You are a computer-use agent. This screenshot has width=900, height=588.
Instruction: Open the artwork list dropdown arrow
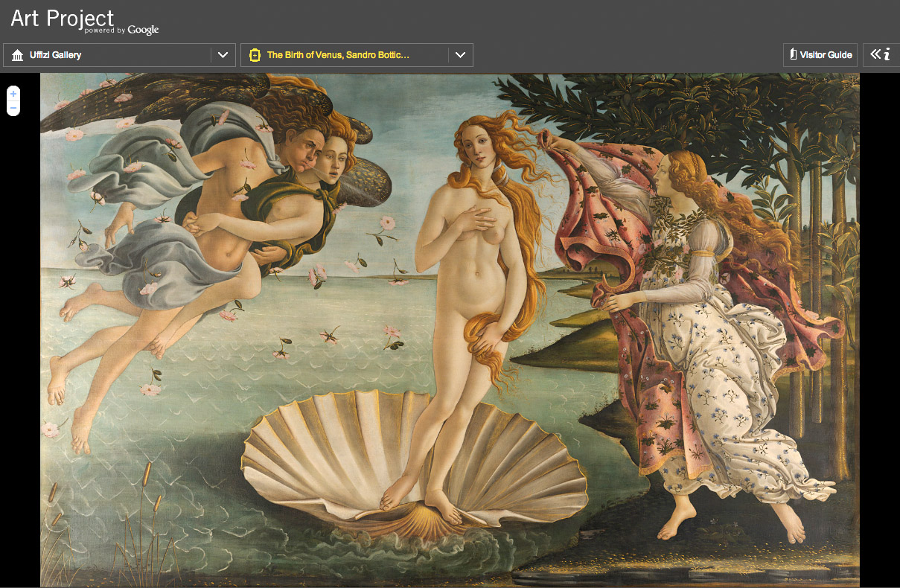coord(460,55)
